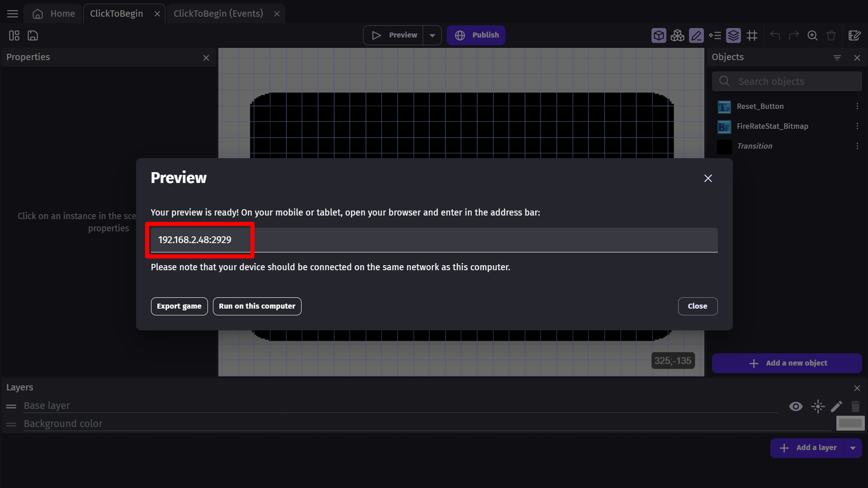Expand Reset_Button object options menu
The height and width of the screenshot is (488, 868).
point(857,106)
